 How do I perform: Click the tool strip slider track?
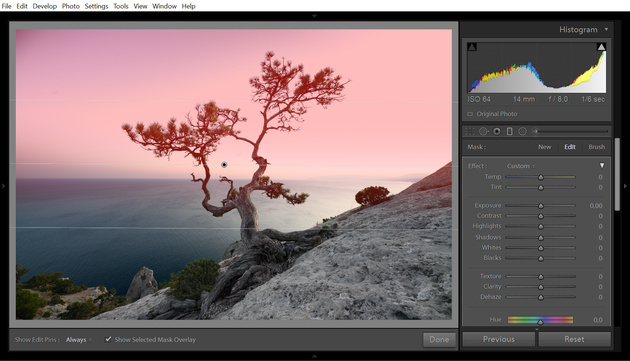[x=573, y=131]
